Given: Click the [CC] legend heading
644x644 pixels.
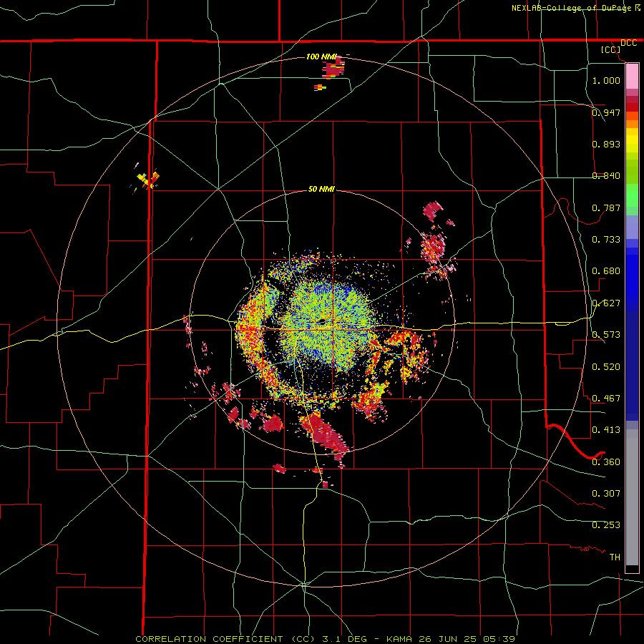Looking at the screenshot, I should point(611,49).
